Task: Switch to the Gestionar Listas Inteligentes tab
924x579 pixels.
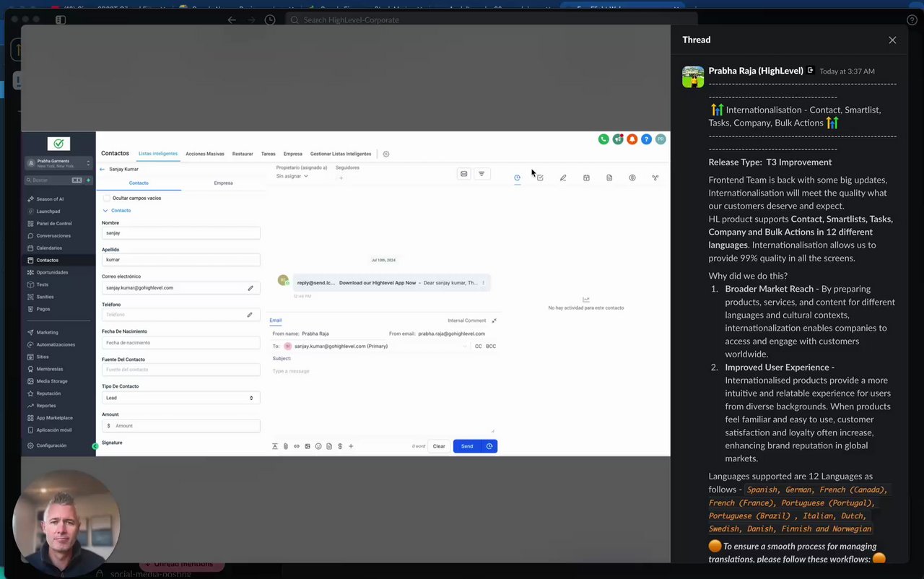Action: pyautogui.click(x=341, y=154)
